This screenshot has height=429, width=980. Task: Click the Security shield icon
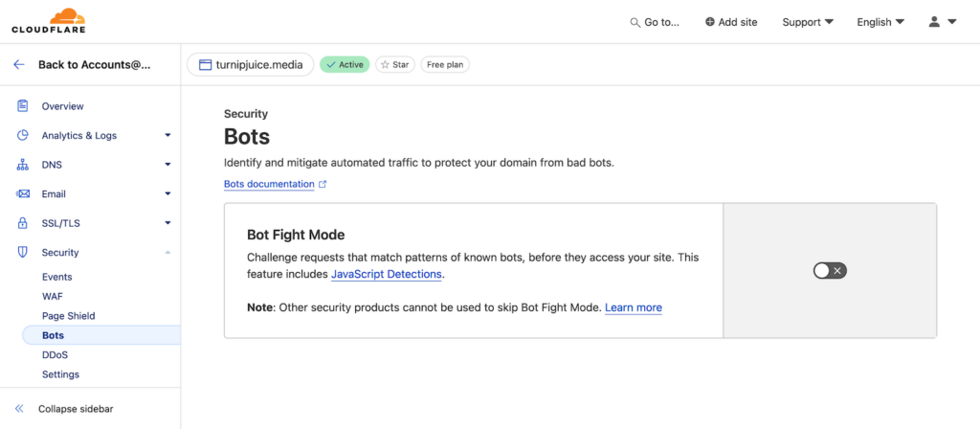coord(23,252)
